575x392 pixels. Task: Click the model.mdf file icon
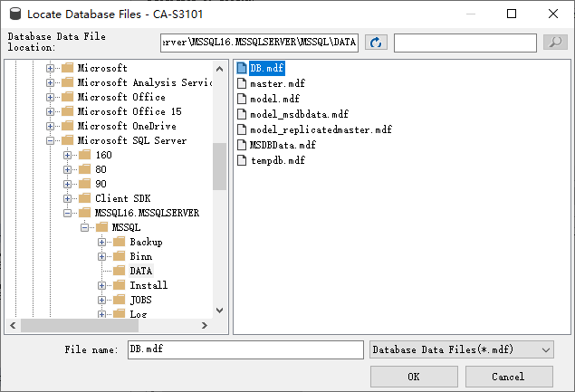click(x=242, y=99)
